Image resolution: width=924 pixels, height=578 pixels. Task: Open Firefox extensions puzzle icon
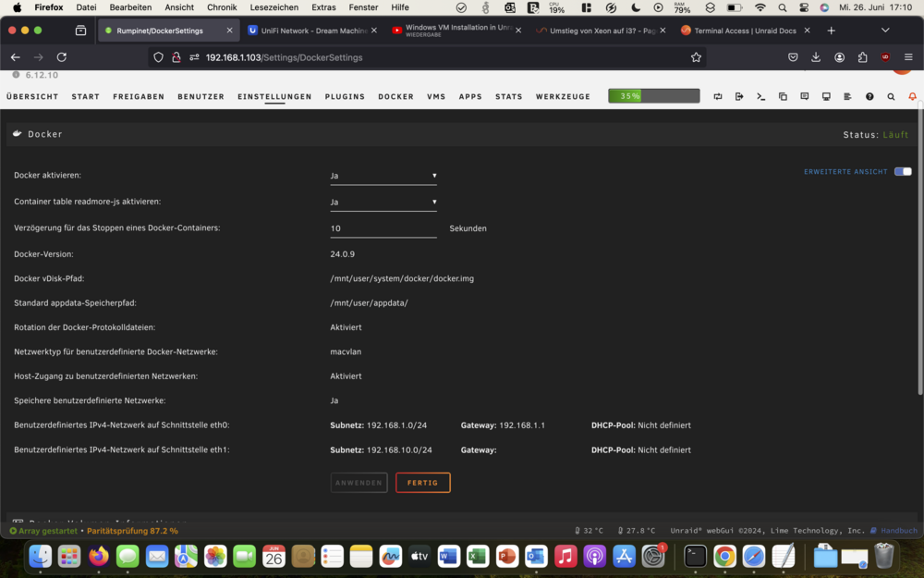[862, 57]
